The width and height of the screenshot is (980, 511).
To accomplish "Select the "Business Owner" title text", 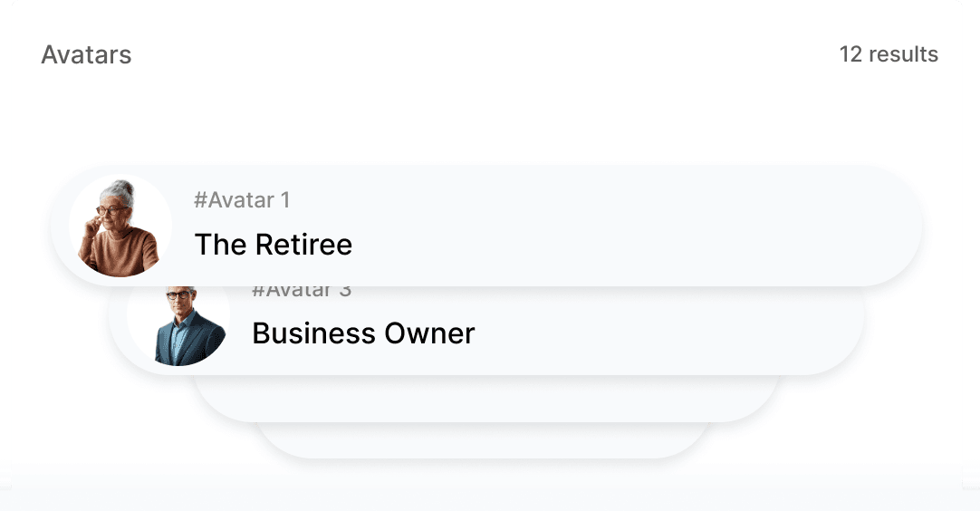I will (363, 333).
